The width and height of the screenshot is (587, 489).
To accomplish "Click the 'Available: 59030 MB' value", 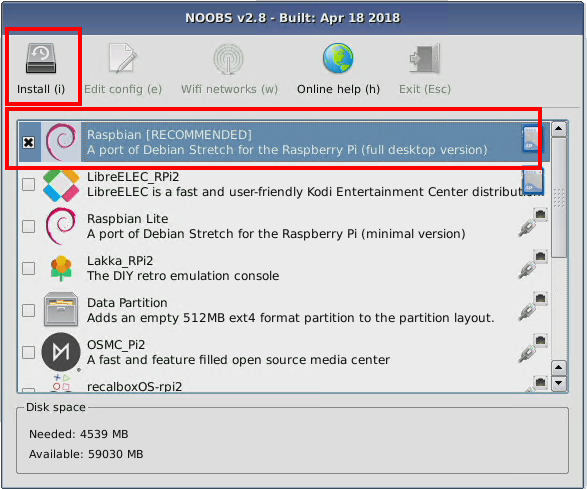I will click(x=86, y=454).
